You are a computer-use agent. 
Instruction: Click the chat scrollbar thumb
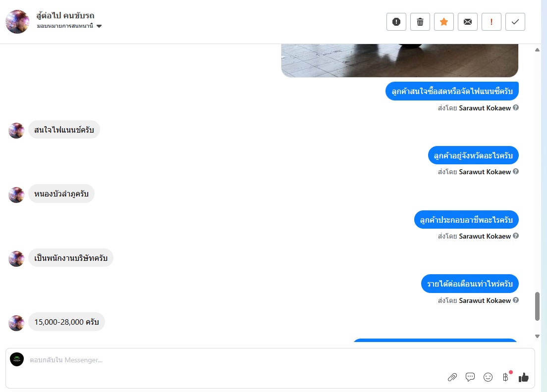(537, 306)
